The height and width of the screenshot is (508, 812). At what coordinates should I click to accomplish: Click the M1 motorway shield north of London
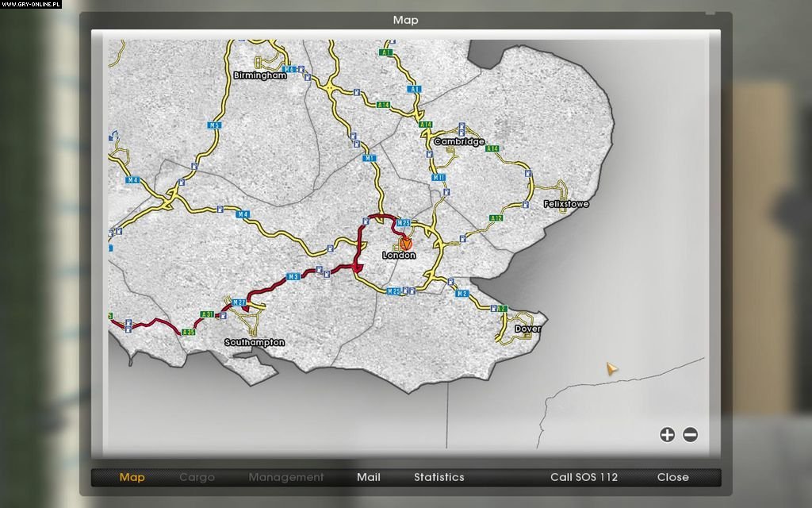coord(370,158)
